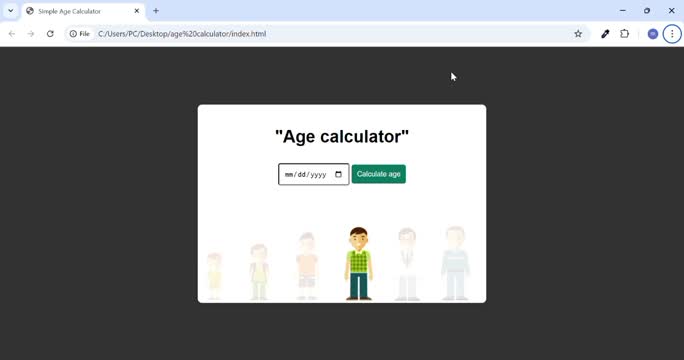The height and width of the screenshot is (360, 684).
Task: Open Chrome's three-dot menu
Action: pyautogui.click(x=672, y=34)
